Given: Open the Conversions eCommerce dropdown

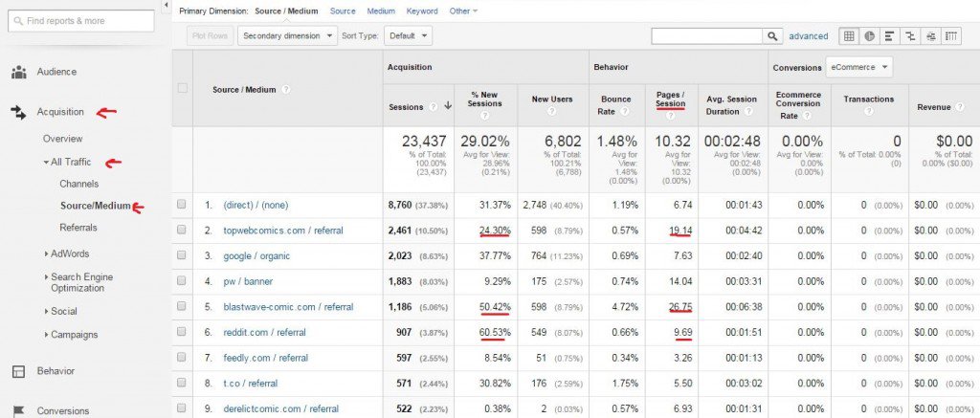Looking at the screenshot, I should [858, 67].
